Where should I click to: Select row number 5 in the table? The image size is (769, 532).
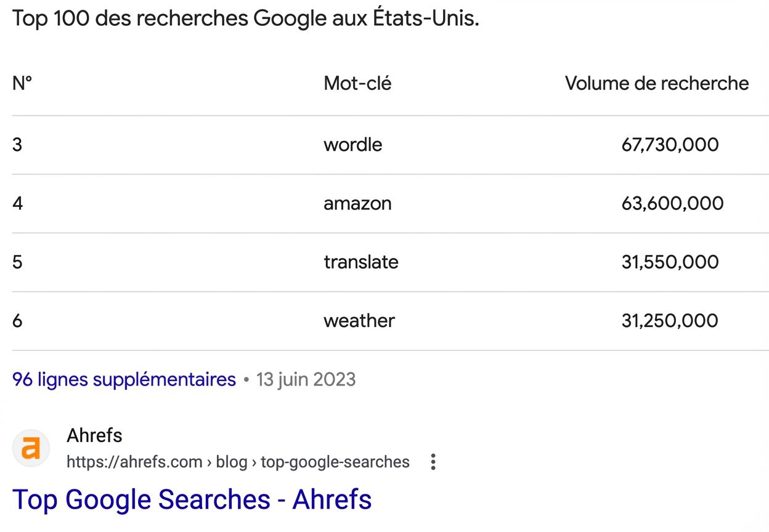pyautogui.click(x=17, y=262)
